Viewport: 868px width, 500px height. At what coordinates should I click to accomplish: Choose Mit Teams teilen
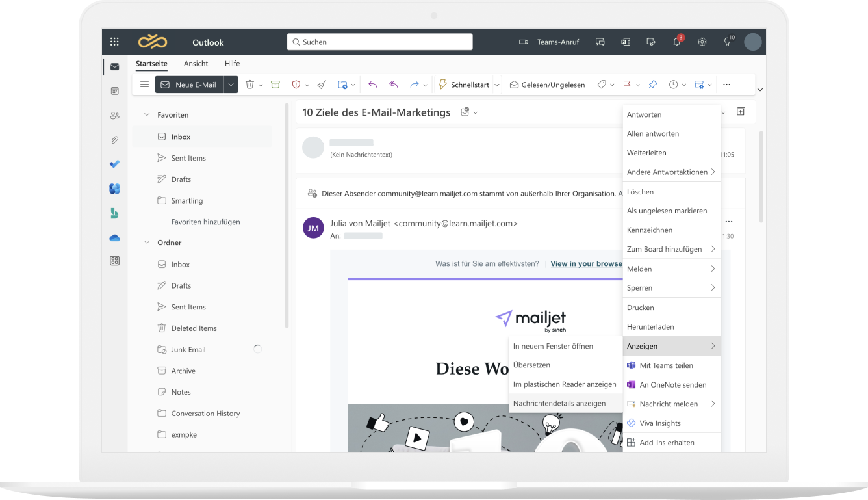(671, 365)
